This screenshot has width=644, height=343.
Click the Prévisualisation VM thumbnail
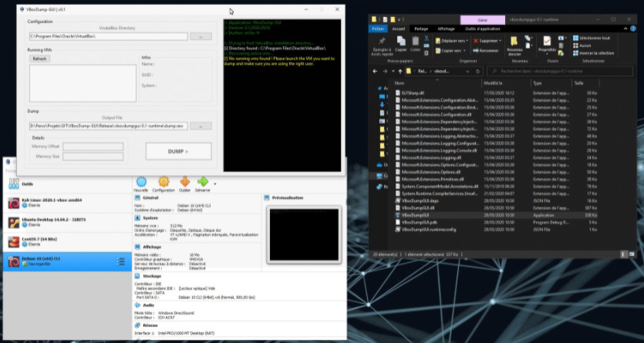(304, 234)
